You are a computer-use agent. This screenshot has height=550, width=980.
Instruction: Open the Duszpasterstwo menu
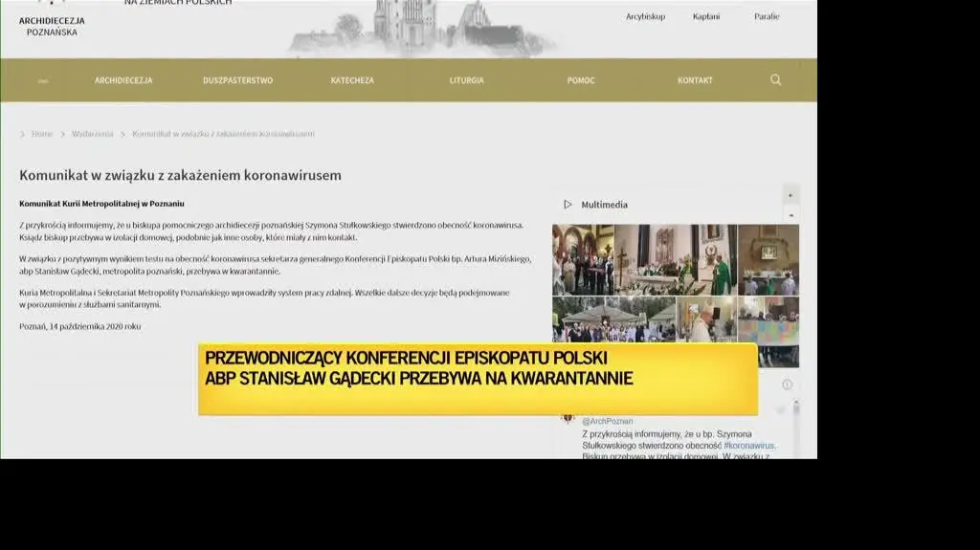(237, 80)
